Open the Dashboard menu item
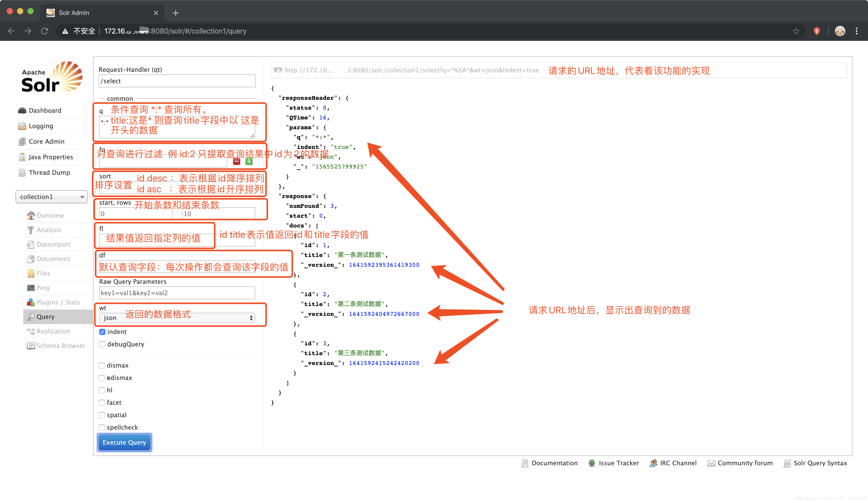This screenshot has width=868, height=503. [x=45, y=111]
